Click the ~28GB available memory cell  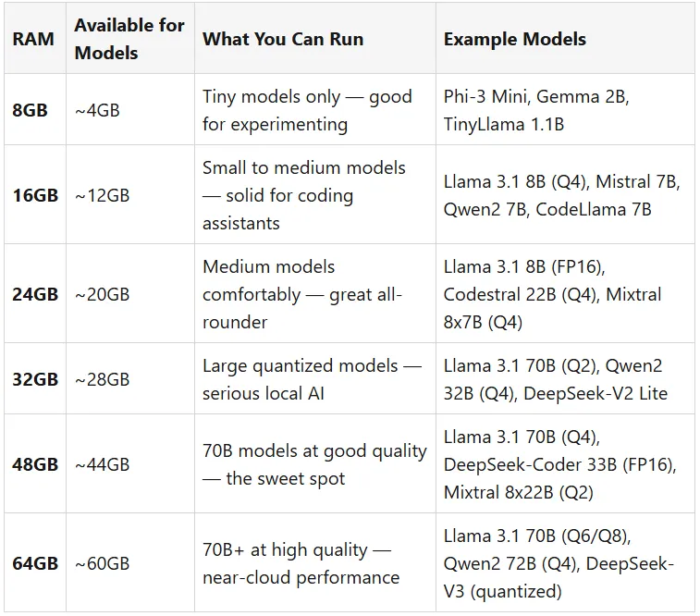(102, 379)
